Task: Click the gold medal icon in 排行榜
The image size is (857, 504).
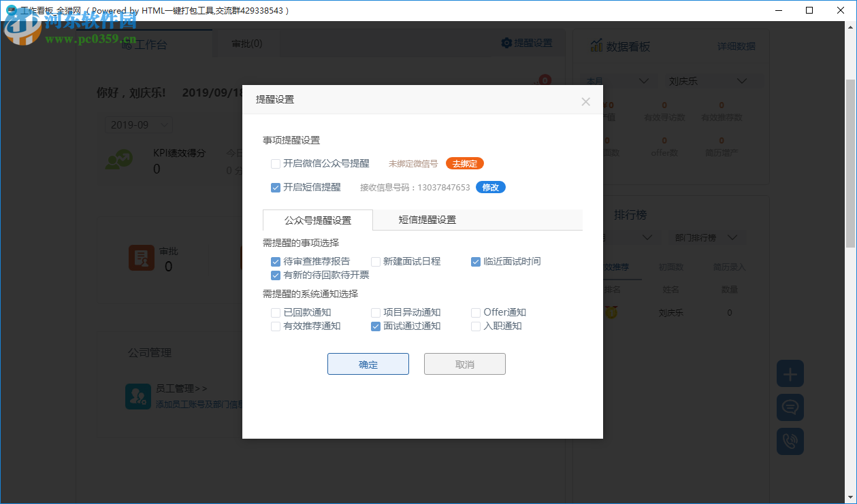Action: pyautogui.click(x=611, y=312)
